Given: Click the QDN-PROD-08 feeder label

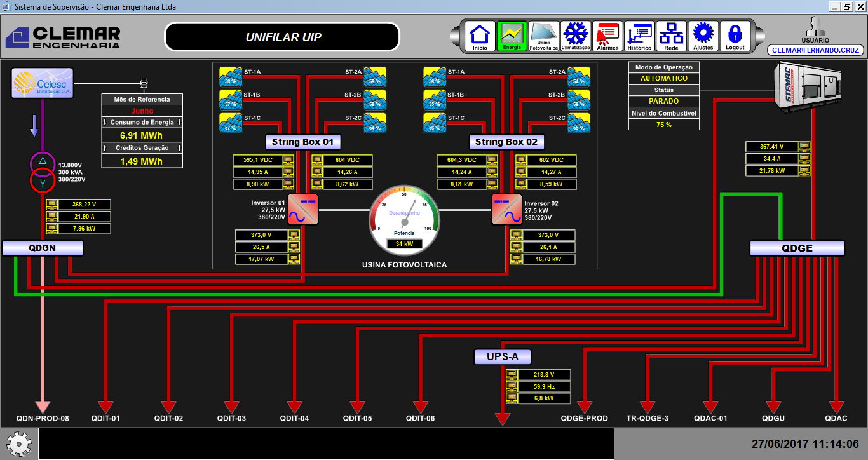Looking at the screenshot, I should point(43,419).
